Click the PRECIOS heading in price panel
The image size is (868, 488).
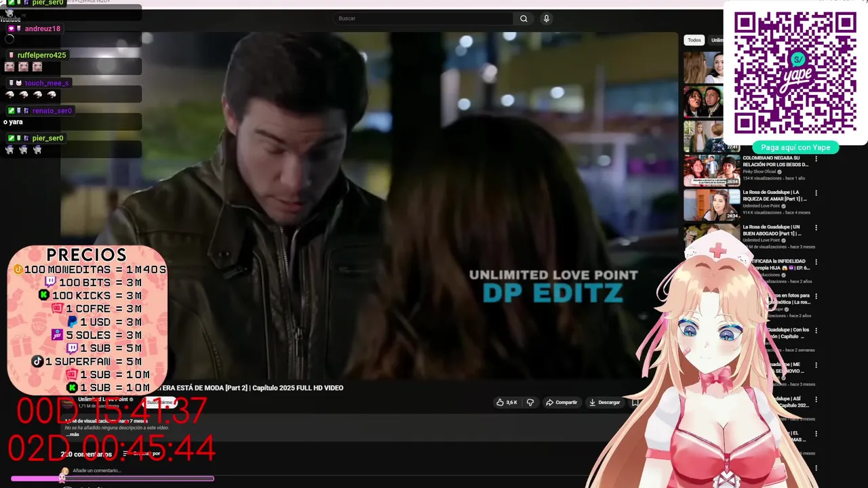point(87,255)
